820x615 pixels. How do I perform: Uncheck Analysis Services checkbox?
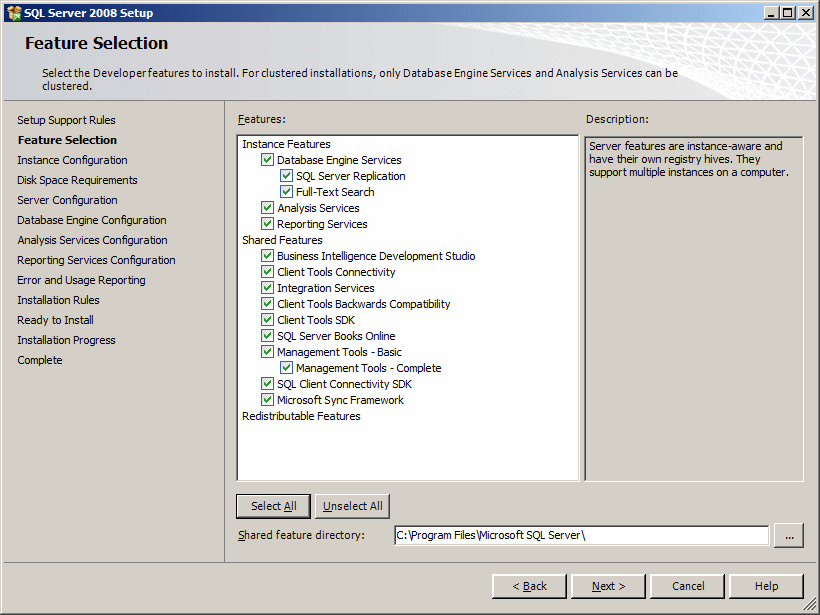tap(267, 208)
